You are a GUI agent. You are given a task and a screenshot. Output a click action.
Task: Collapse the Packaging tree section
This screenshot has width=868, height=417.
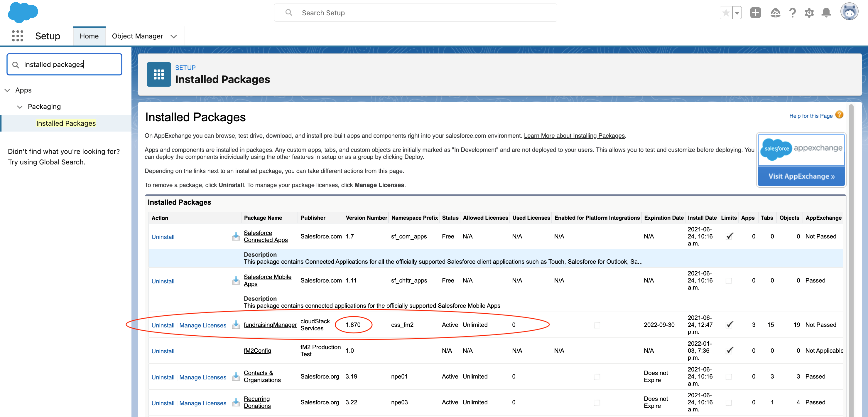[20, 107]
